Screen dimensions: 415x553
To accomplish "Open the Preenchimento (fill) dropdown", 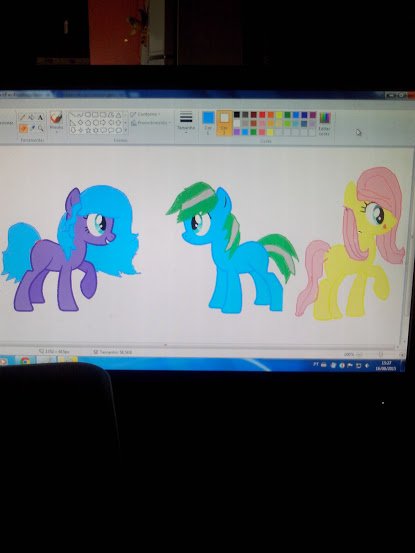I will click(151, 123).
